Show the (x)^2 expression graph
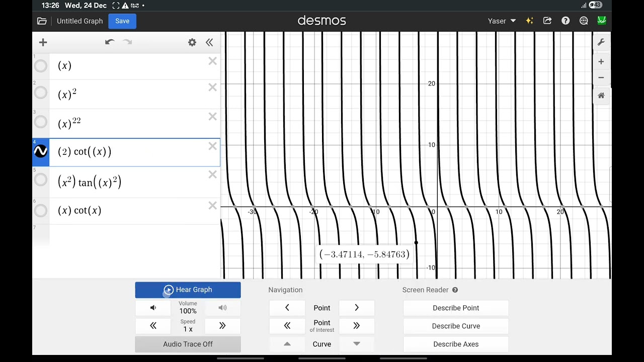The width and height of the screenshot is (644, 362). pyautogui.click(x=41, y=93)
